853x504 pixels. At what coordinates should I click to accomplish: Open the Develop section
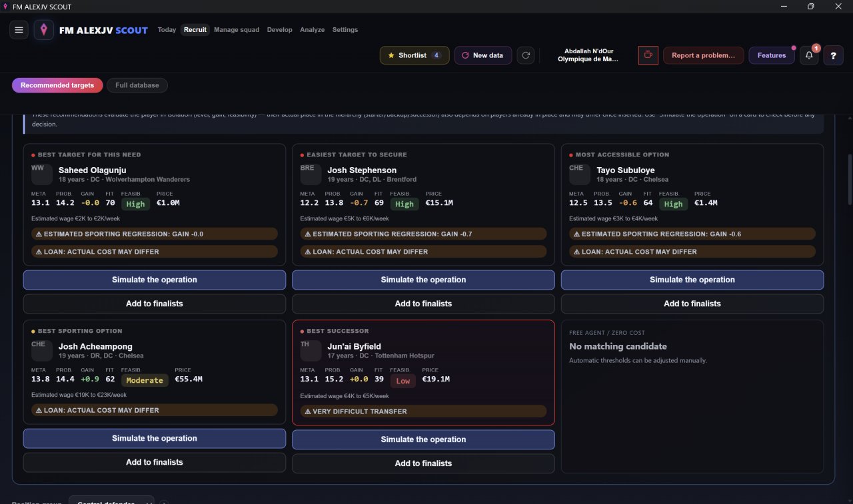[279, 30]
